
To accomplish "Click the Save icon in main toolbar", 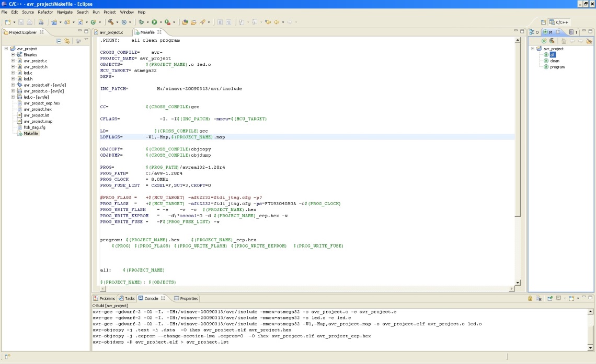I will pyautogui.click(x=21, y=22).
